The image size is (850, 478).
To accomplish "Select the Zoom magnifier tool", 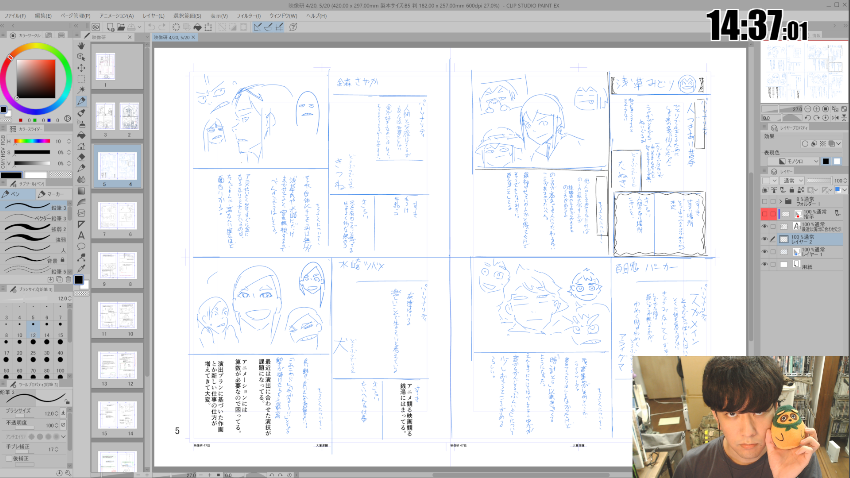I will [81, 56].
